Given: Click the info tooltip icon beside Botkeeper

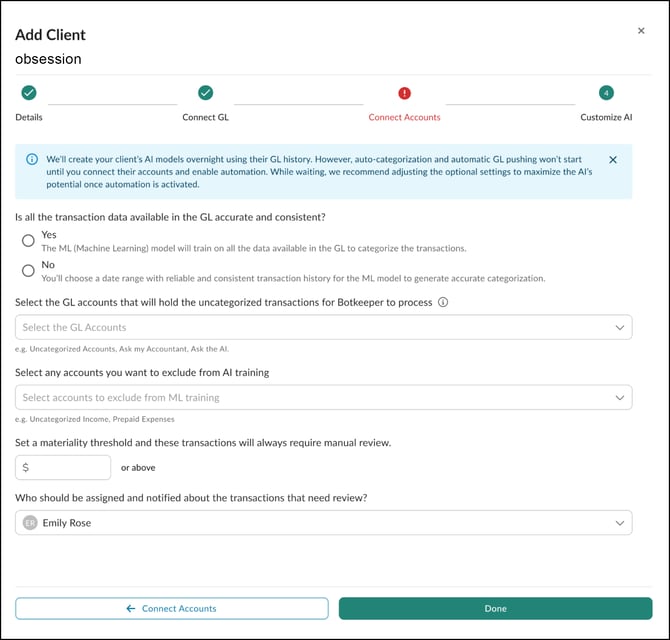Looking at the screenshot, I should click(x=443, y=302).
